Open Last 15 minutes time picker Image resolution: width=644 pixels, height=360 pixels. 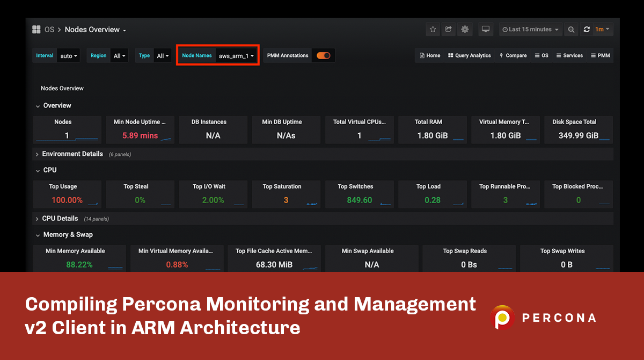pos(530,30)
